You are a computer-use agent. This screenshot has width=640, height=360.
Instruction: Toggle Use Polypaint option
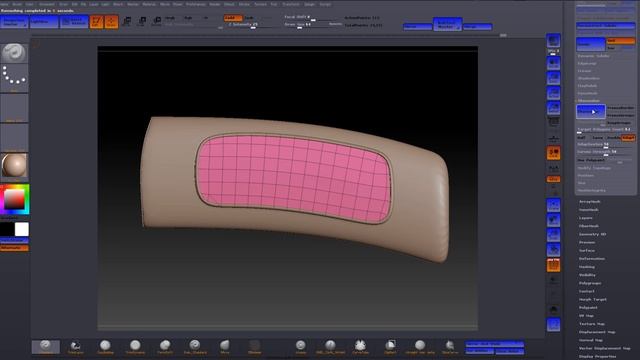pyautogui.click(x=591, y=160)
